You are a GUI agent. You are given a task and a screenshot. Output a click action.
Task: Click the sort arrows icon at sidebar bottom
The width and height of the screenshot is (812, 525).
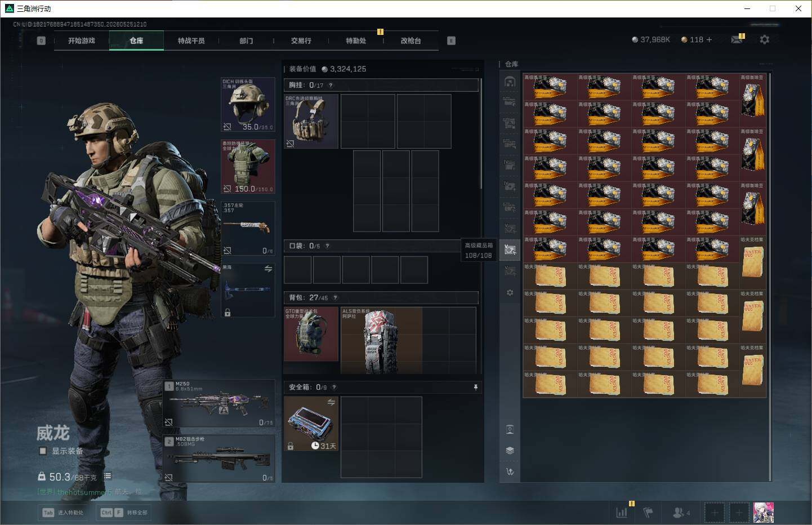click(510, 471)
